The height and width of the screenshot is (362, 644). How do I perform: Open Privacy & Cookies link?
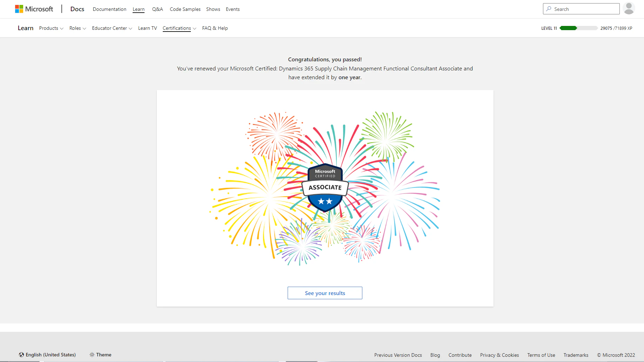tap(499, 355)
